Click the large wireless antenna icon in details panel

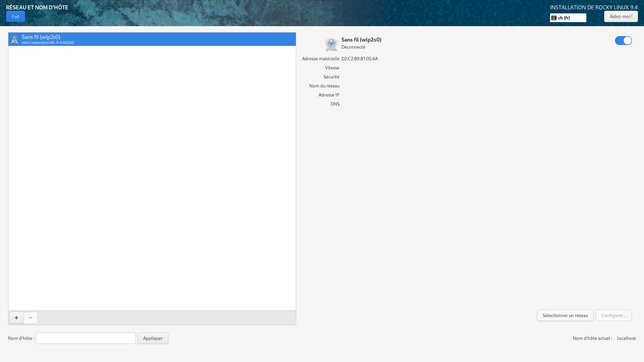tap(331, 44)
